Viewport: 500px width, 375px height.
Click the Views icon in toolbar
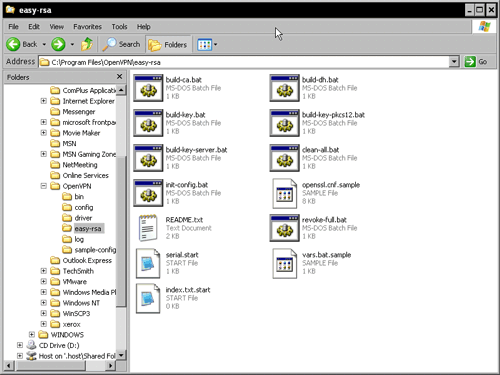[x=204, y=44]
